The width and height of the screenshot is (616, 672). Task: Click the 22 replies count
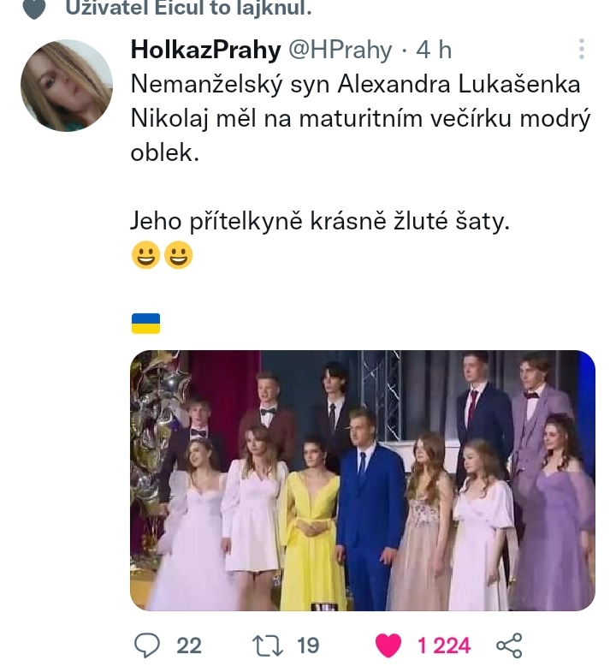tap(189, 645)
